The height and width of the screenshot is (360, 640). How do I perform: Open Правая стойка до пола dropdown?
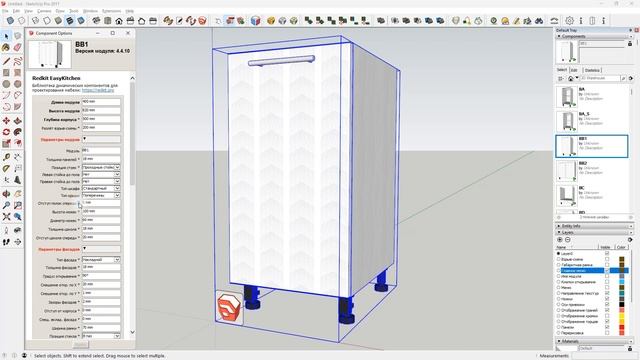tap(101, 181)
